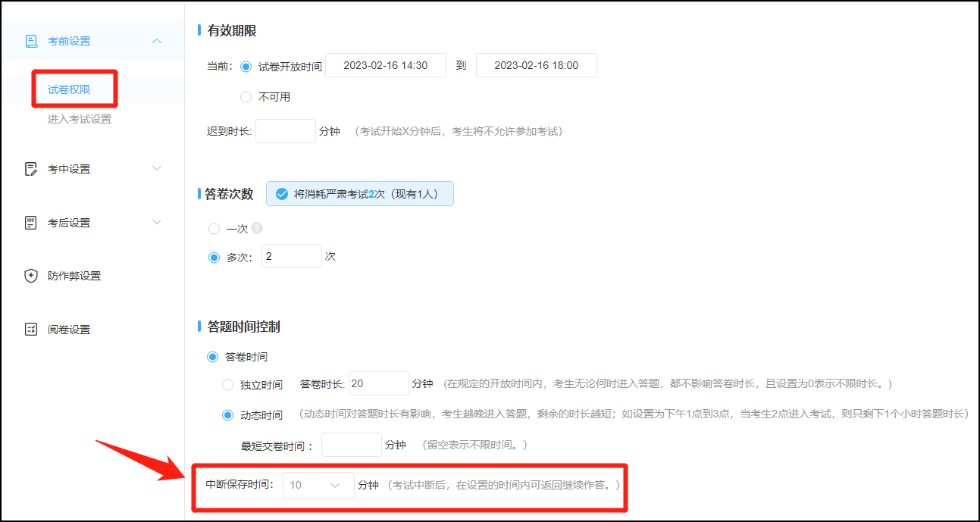Click the 阅卷设置 checklist icon

(31, 330)
